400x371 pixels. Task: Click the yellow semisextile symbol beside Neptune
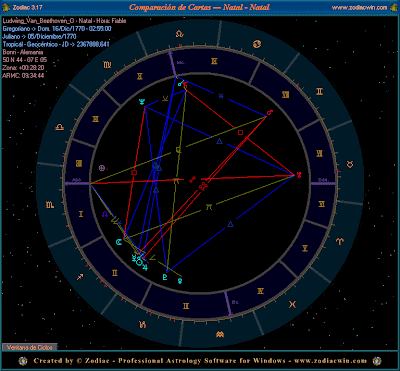point(165,98)
